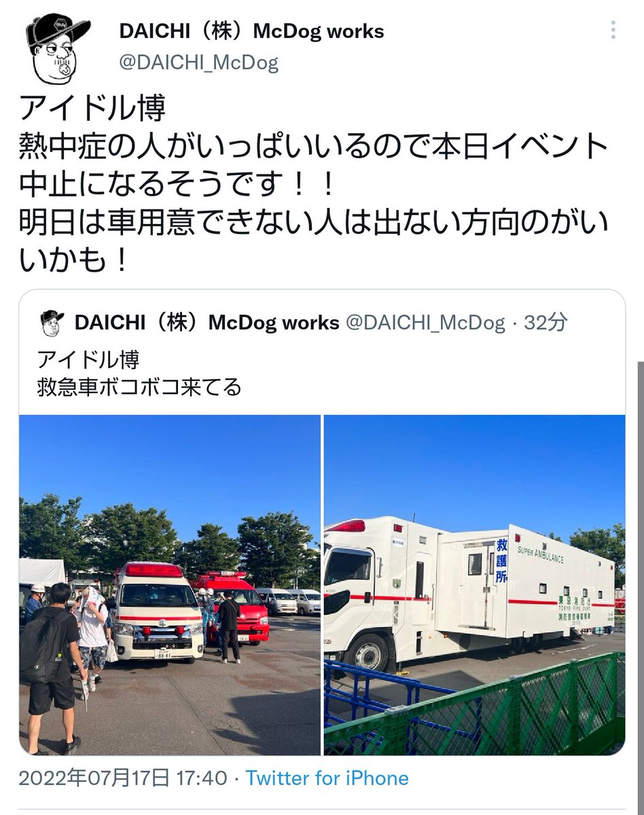Open quoted tweet text 救急車ボコボコ来てる
Image resolution: width=644 pixels, height=815 pixels.
(139, 387)
